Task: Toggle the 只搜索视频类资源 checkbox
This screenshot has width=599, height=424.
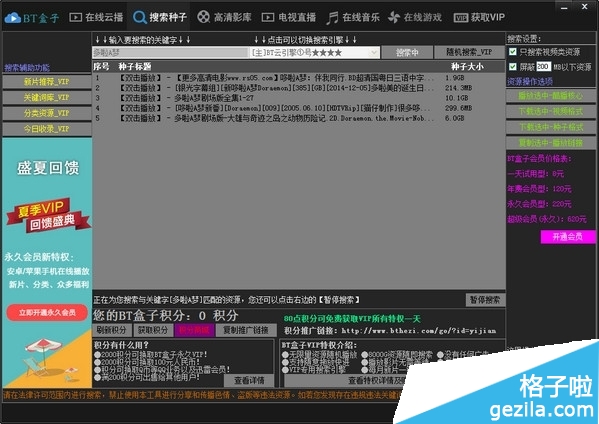Action: point(513,52)
